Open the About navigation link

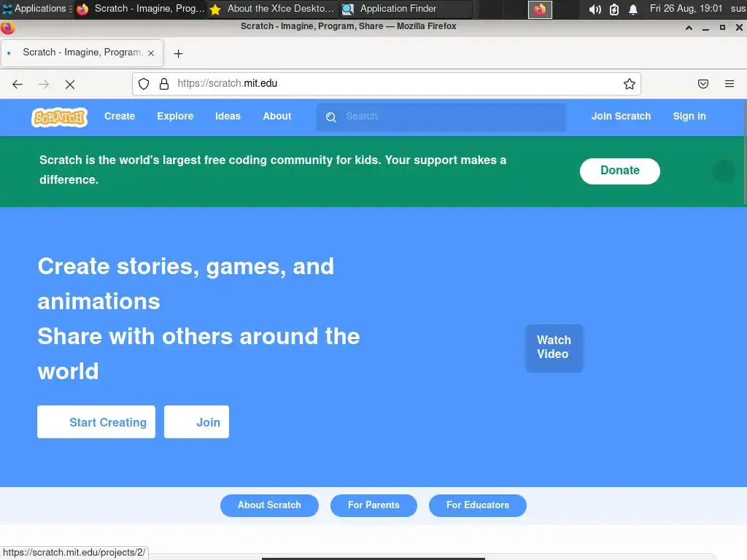click(276, 116)
